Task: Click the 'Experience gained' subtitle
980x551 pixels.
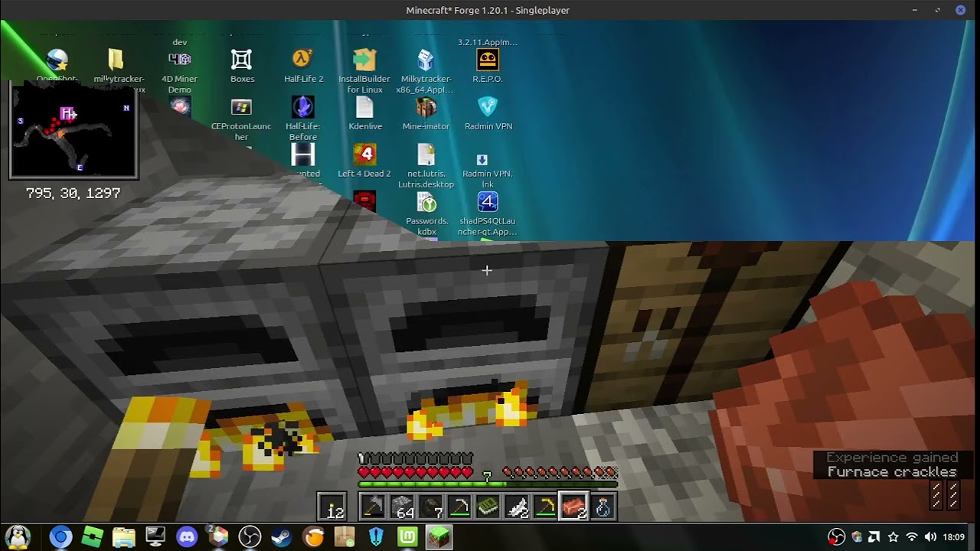Action: (892, 458)
